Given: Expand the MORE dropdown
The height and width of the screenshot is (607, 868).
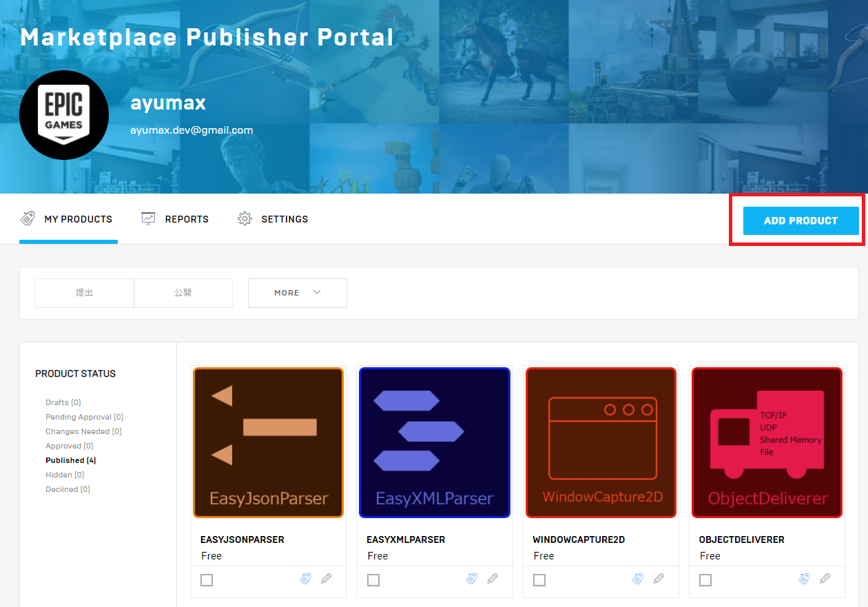Looking at the screenshot, I should pyautogui.click(x=298, y=293).
